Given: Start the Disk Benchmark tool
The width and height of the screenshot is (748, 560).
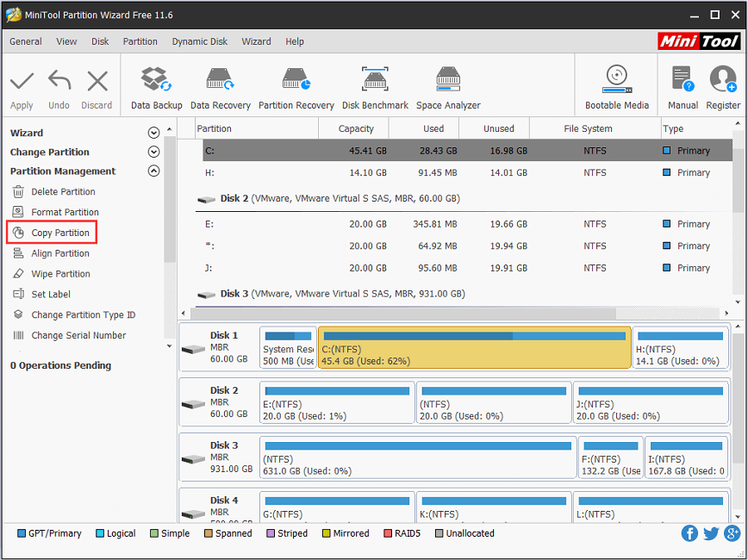Looking at the screenshot, I should [375, 89].
